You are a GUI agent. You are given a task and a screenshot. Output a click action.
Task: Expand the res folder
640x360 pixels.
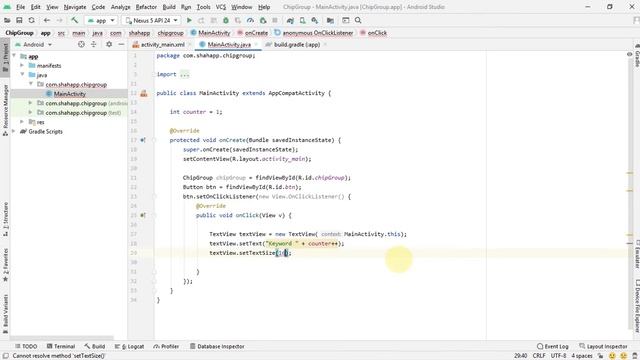pos(22,122)
